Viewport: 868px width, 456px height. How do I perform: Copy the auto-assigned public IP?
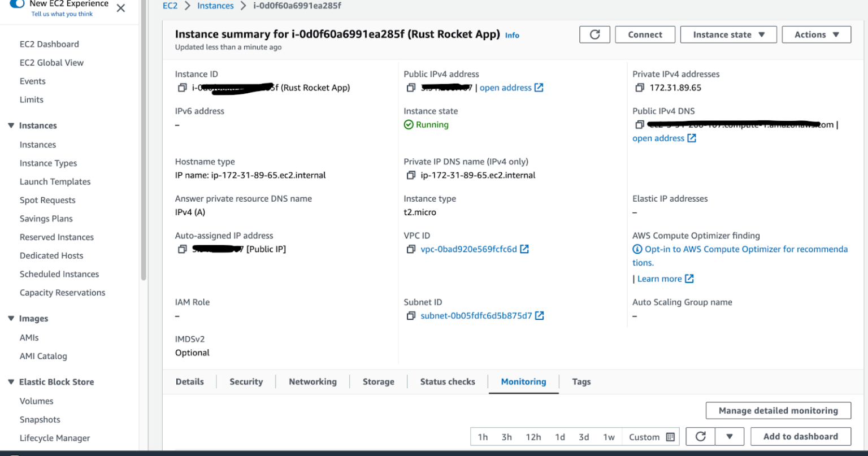click(x=182, y=249)
